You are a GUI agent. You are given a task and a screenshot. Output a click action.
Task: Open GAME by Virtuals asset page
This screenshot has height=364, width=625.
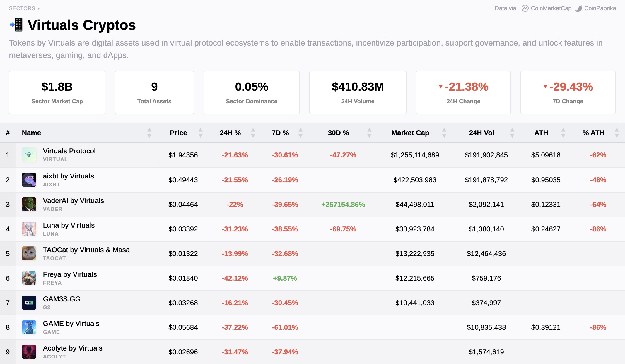[x=71, y=324]
